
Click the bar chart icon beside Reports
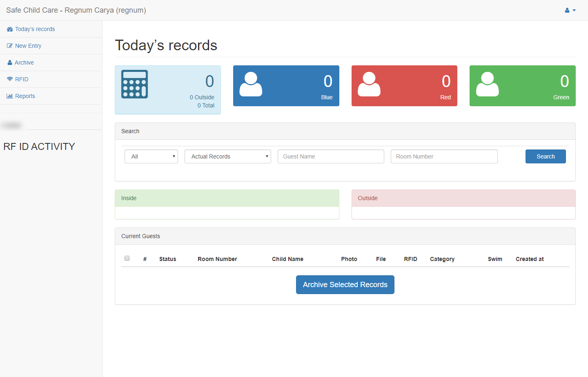pos(10,96)
